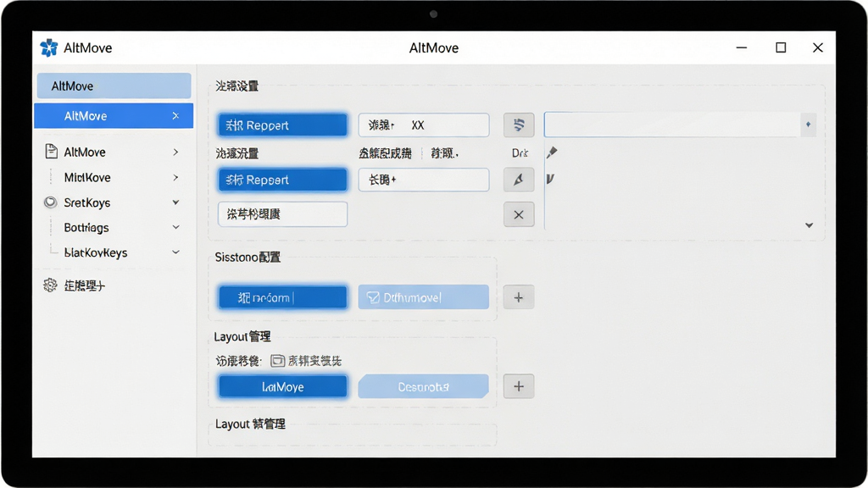Image resolution: width=868 pixels, height=488 pixels.
Task: Close the AltMove window
Action: point(818,47)
